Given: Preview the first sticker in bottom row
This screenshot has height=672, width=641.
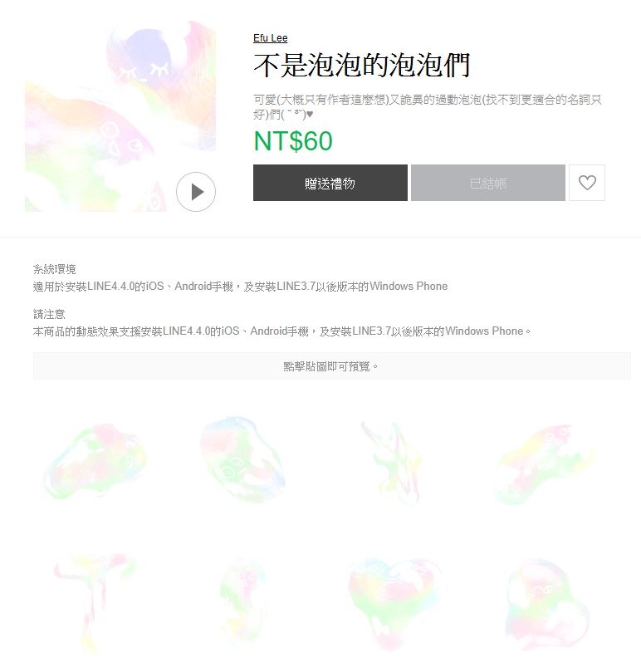Looking at the screenshot, I should pos(95,602).
